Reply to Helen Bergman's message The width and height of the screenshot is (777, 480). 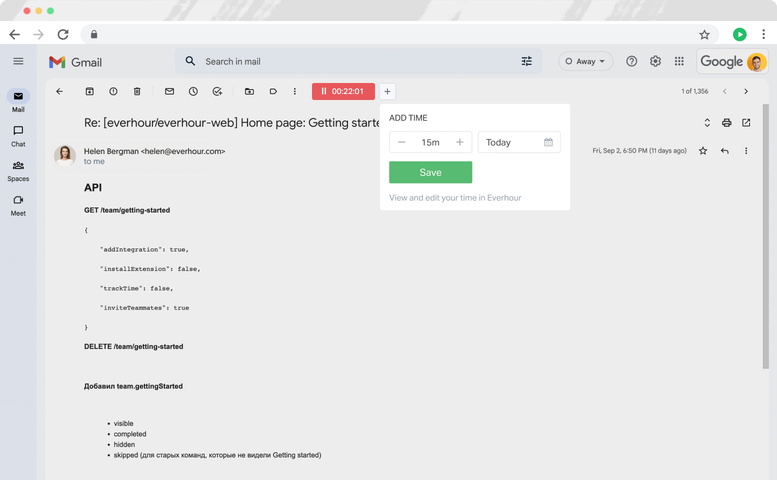click(724, 151)
